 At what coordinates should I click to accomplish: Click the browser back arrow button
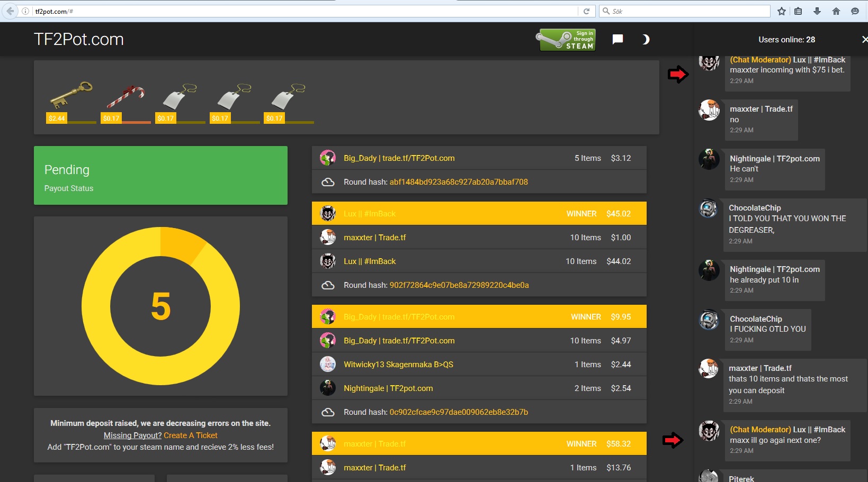point(10,11)
